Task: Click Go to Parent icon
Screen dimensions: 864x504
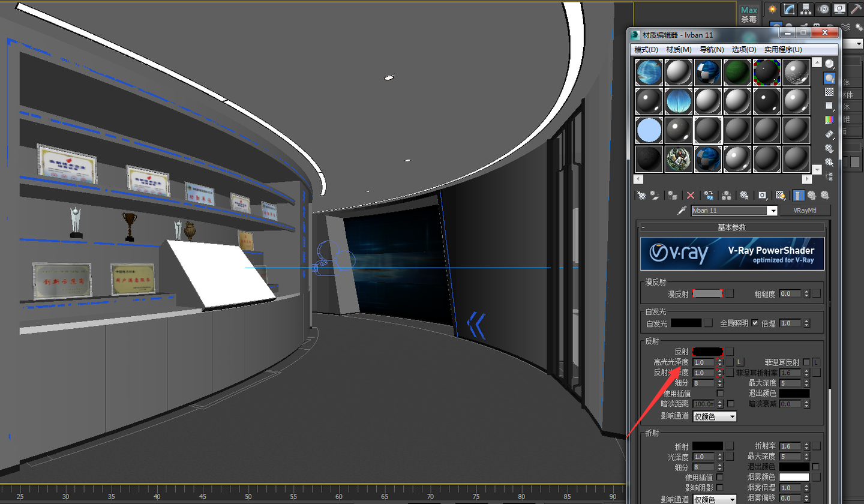Action: click(812, 195)
